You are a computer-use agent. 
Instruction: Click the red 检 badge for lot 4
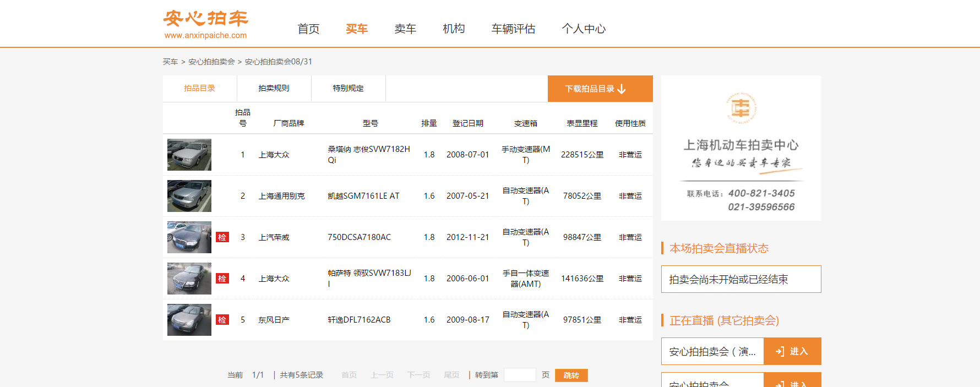222,279
